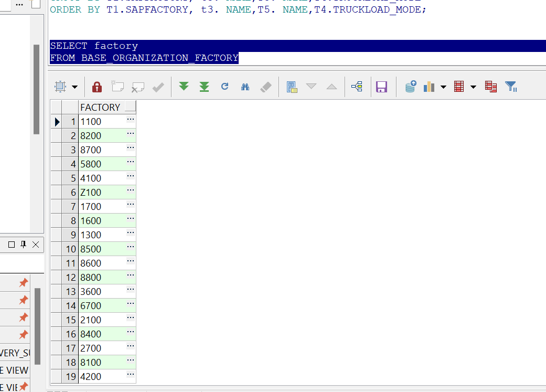Expand the bar chart dropdown arrow
546x392 pixels.
443,87
